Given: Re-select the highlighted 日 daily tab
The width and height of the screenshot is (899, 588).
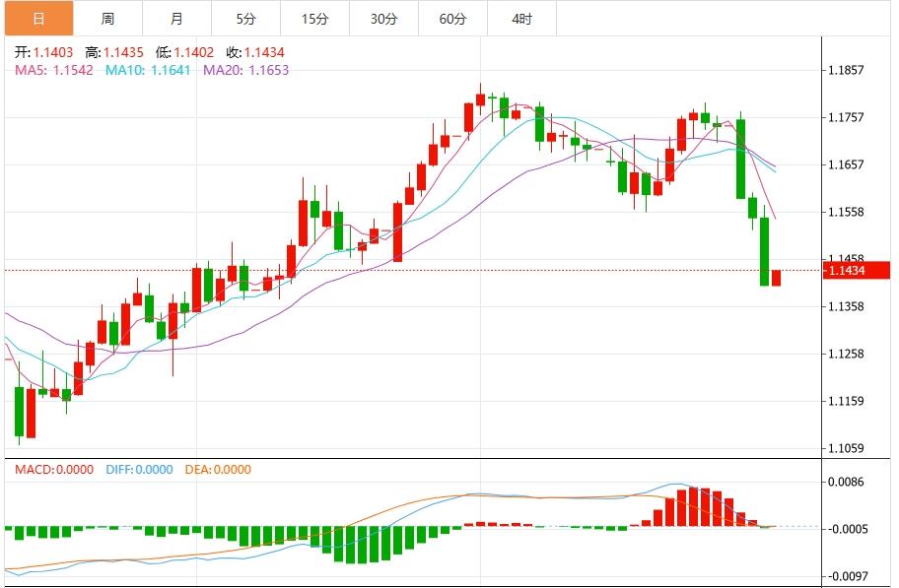Looking at the screenshot, I should (37, 18).
